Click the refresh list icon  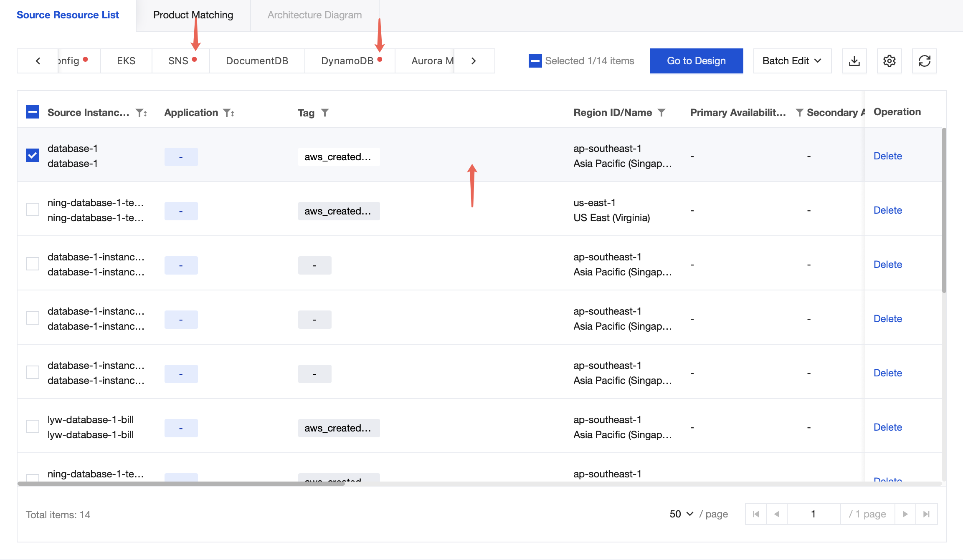924,61
